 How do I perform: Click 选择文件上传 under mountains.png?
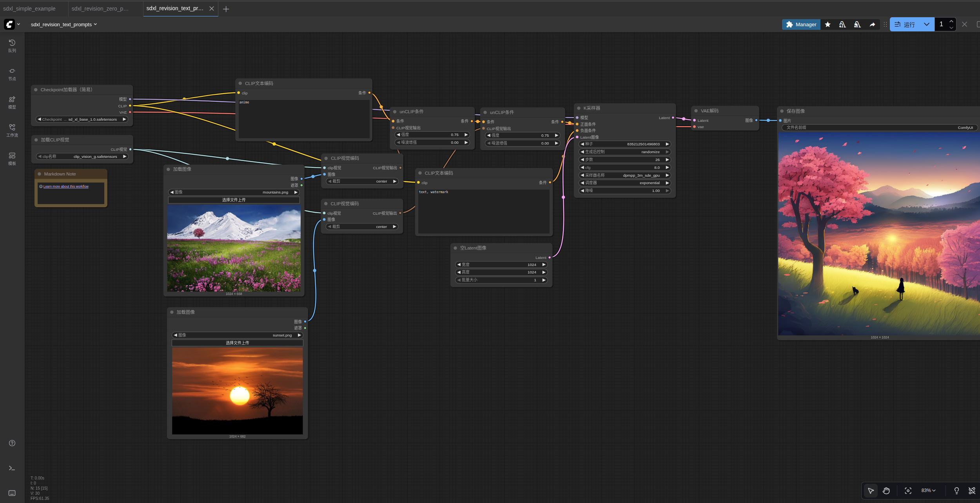click(234, 200)
